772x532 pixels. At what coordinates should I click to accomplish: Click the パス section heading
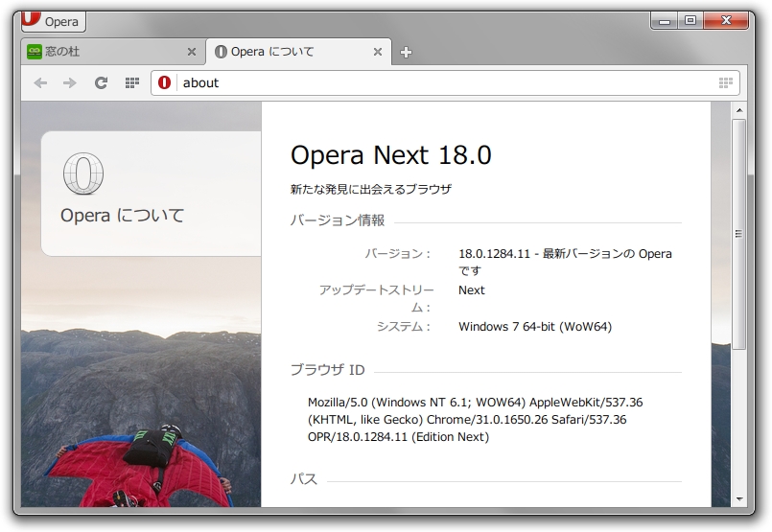(x=304, y=479)
